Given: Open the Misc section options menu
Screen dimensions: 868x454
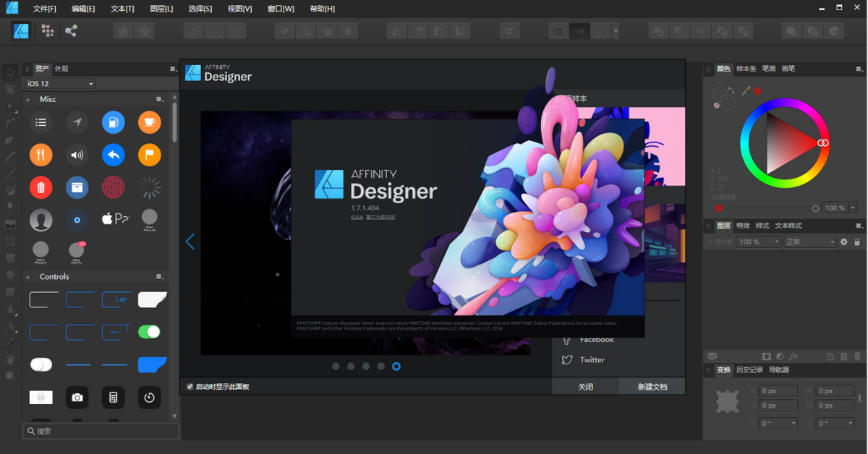Looking at the screenshot, I should click(160, 100).
